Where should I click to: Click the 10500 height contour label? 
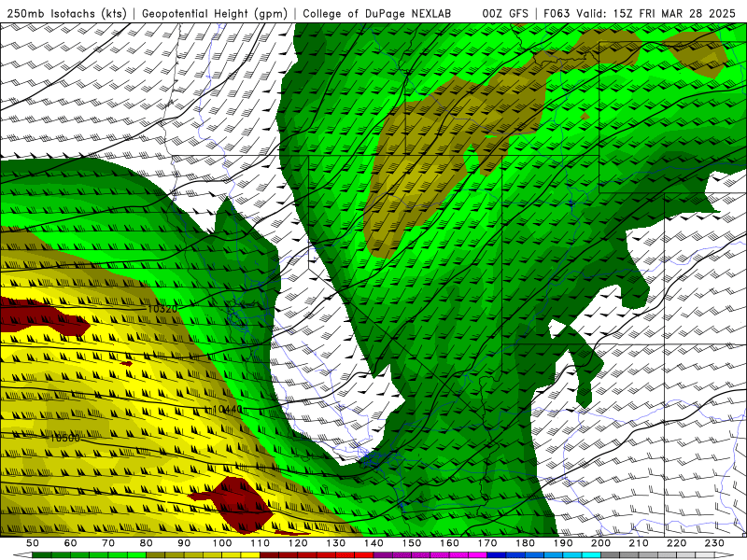[x=64, y=438]
